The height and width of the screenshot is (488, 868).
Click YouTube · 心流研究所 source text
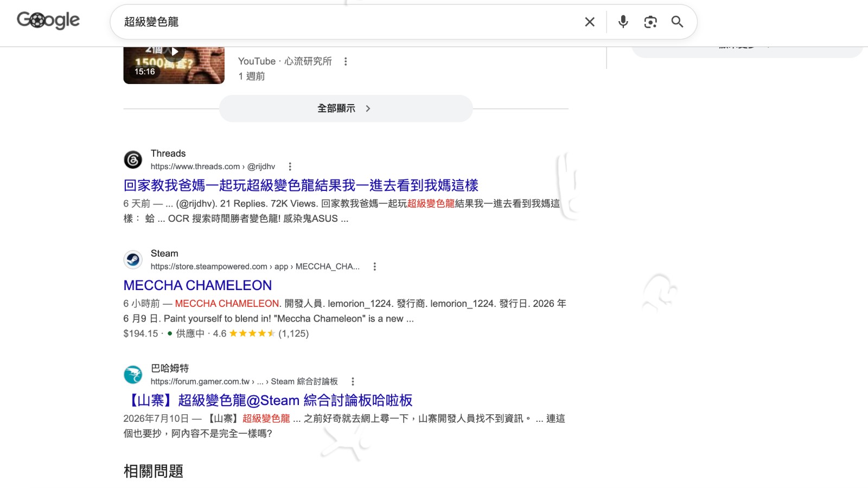click(285, 61)
